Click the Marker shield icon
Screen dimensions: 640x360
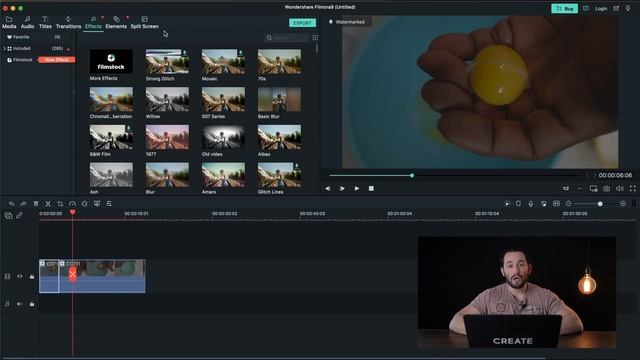518,204
